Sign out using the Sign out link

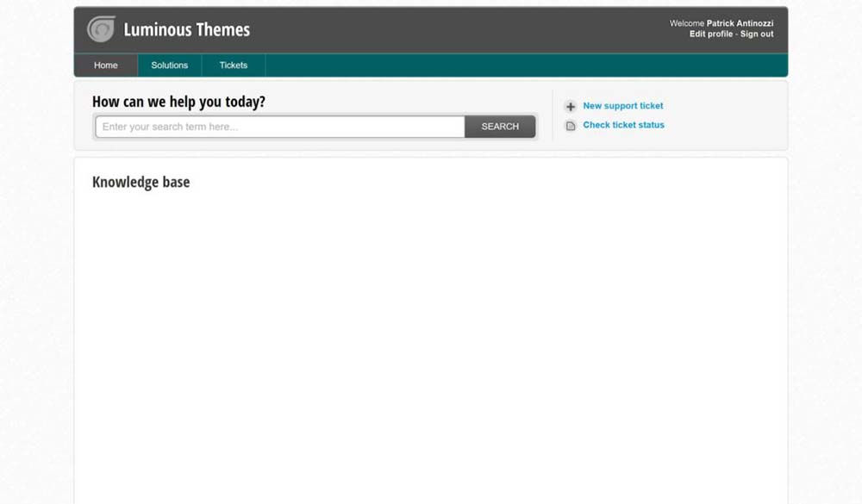pos(757,34)
